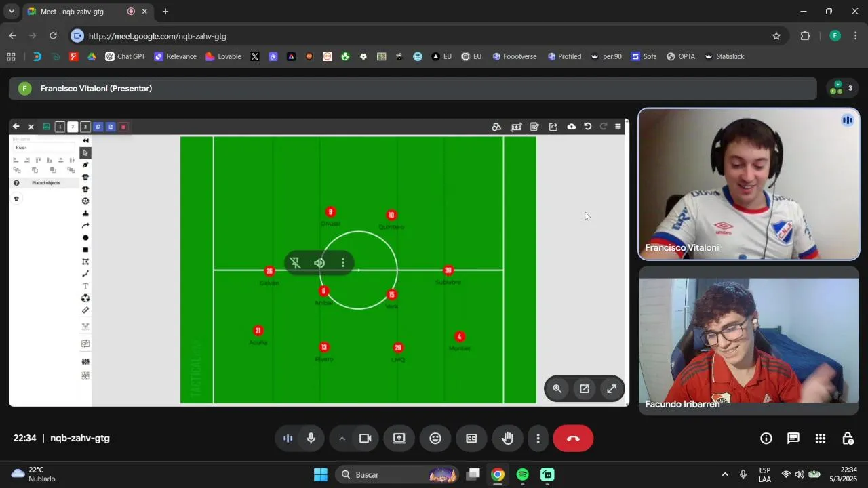Open the chat panel icon
The height and width of the screenshot is (488, 868).
[x=793, y=439]
